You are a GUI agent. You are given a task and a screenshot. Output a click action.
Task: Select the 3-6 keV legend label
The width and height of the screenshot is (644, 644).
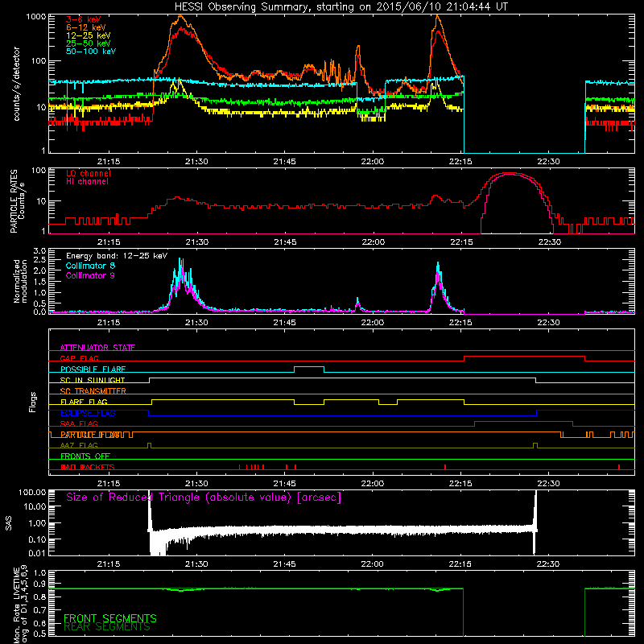(83, 19)
